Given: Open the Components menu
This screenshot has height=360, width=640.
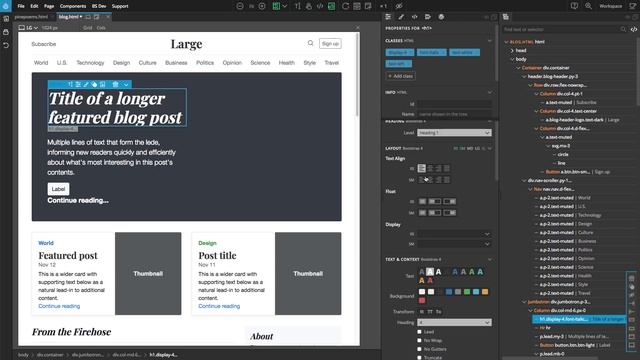Looking at the screenshot, I should (73, 6).
